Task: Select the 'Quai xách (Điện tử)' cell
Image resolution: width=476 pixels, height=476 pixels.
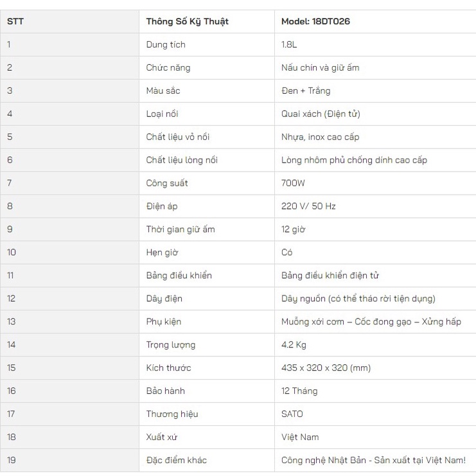Action: tap(321, 114)
